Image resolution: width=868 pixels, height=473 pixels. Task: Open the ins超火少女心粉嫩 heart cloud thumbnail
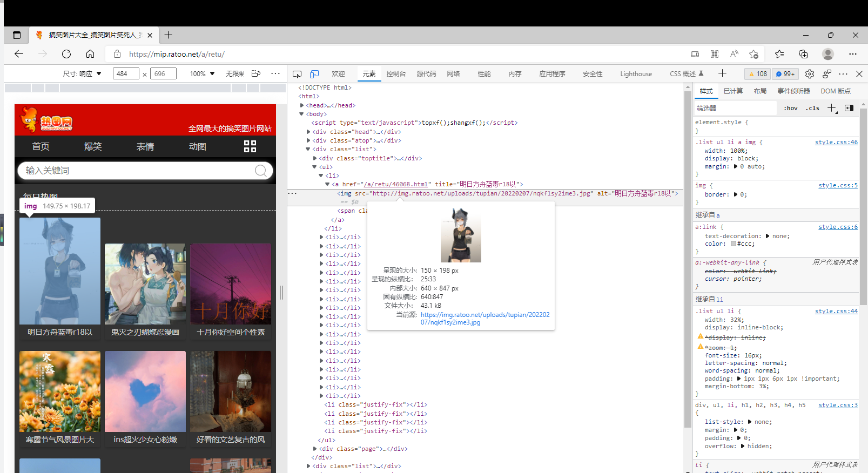point(145,391)
